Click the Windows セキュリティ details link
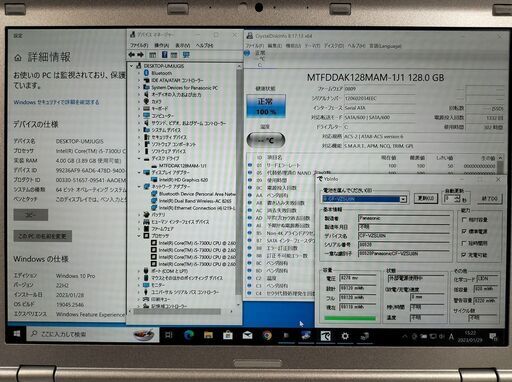This screenshot has height=382, width=512. pos(56,102)
